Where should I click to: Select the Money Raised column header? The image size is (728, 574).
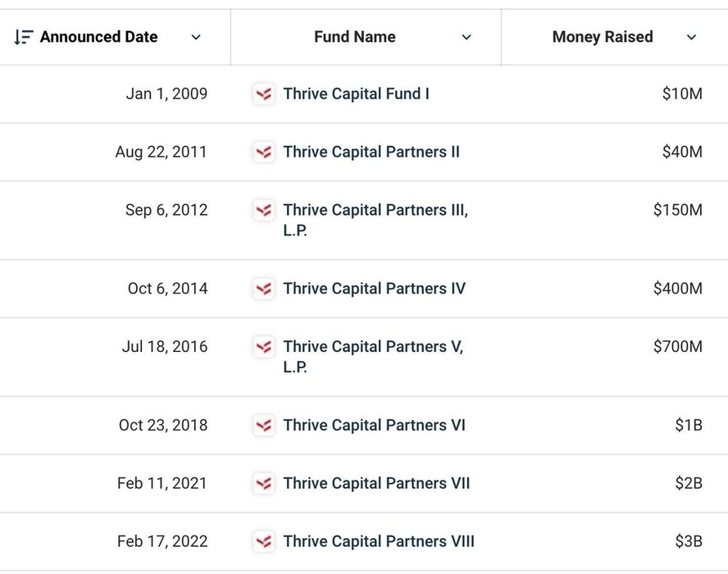click(603, 37)
